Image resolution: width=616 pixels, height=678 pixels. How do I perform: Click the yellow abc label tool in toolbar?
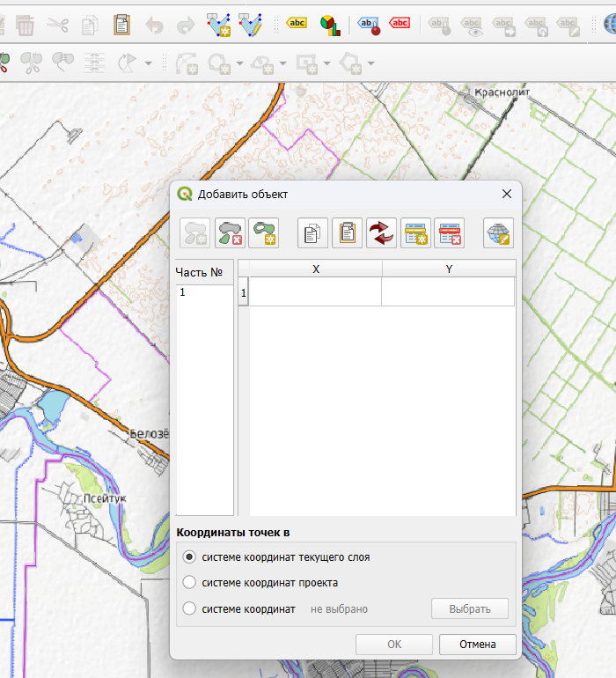[x=297, y=25]
